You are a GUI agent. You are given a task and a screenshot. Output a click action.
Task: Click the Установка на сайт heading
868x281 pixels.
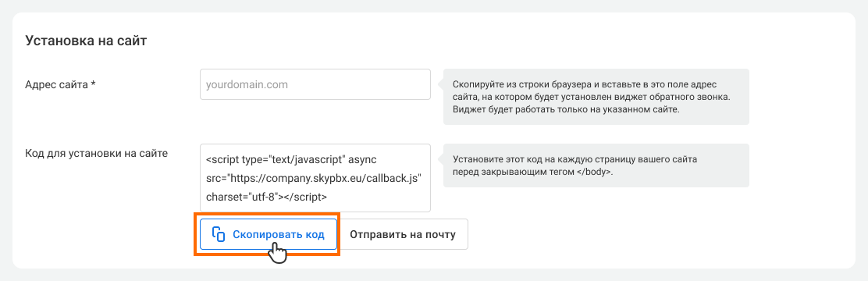86,41
